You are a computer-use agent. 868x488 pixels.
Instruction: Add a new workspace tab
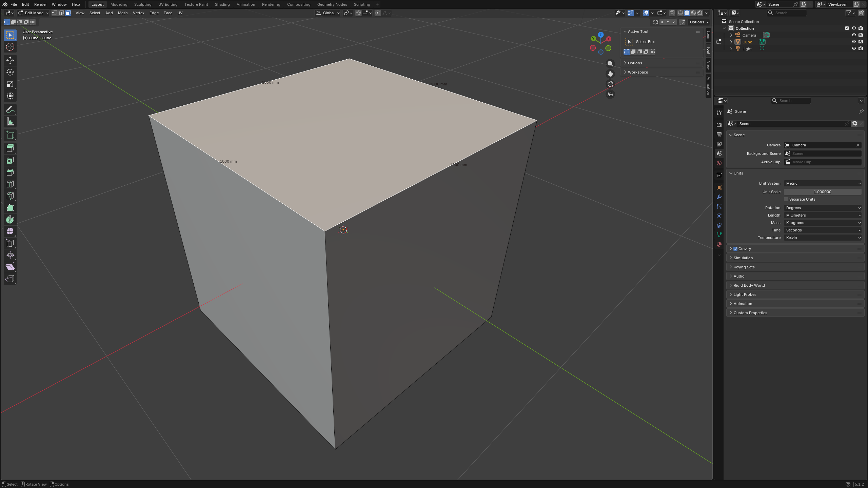point(377,4)
